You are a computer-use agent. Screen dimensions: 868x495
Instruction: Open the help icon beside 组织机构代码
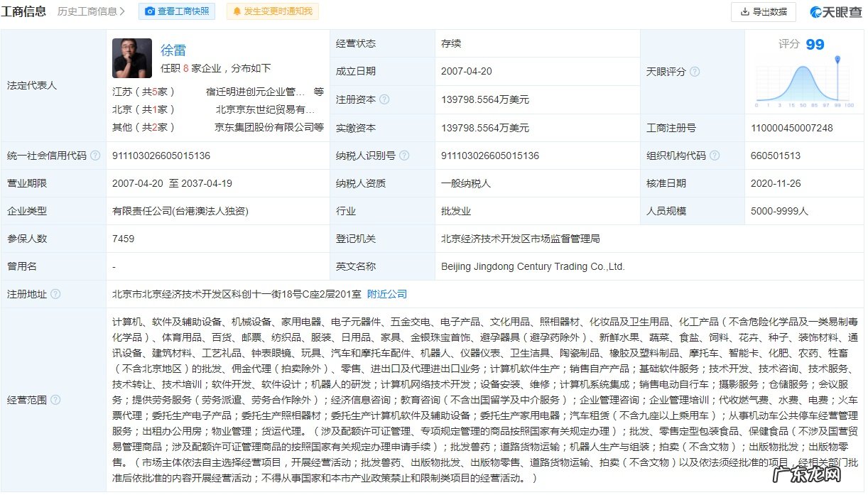click(x=715, y=155)
